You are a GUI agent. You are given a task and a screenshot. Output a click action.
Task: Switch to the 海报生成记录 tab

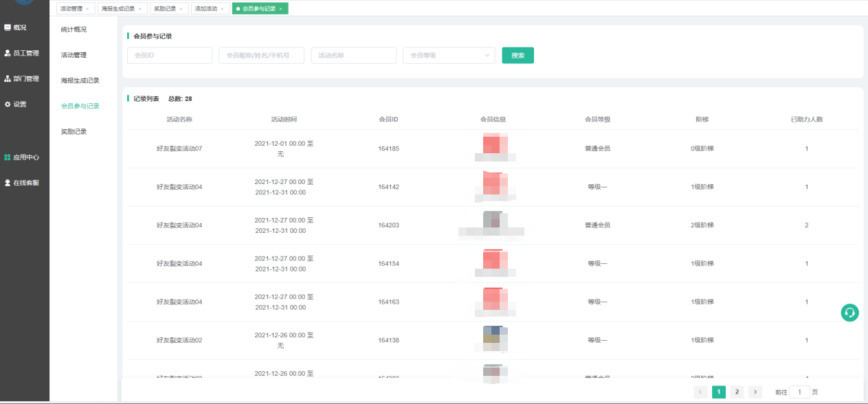tap(118, 9)
